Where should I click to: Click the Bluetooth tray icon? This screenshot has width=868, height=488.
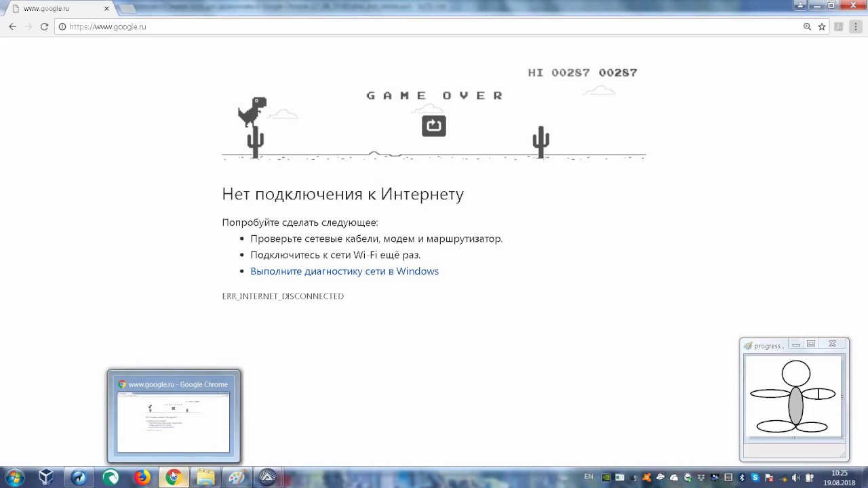[741, 477]
